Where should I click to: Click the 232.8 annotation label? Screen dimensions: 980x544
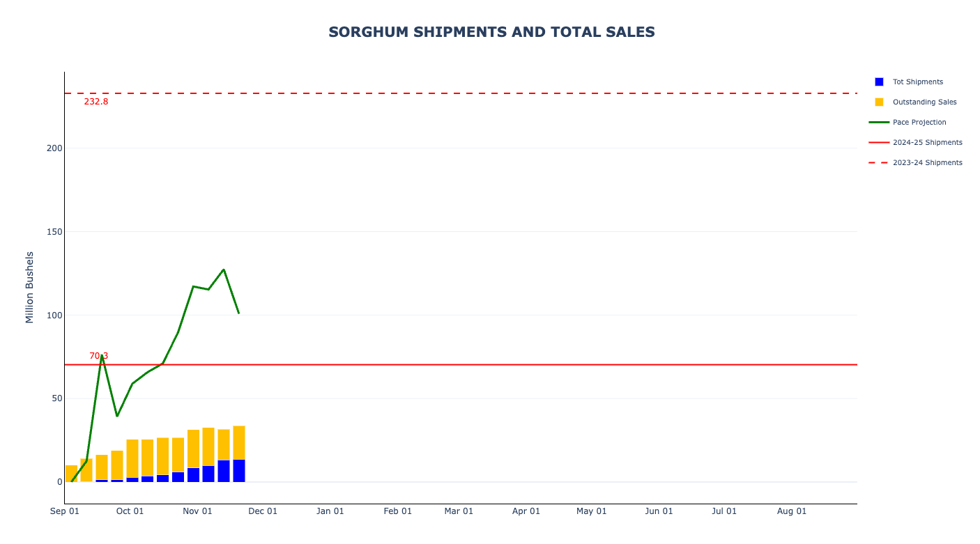coord(96,102)
